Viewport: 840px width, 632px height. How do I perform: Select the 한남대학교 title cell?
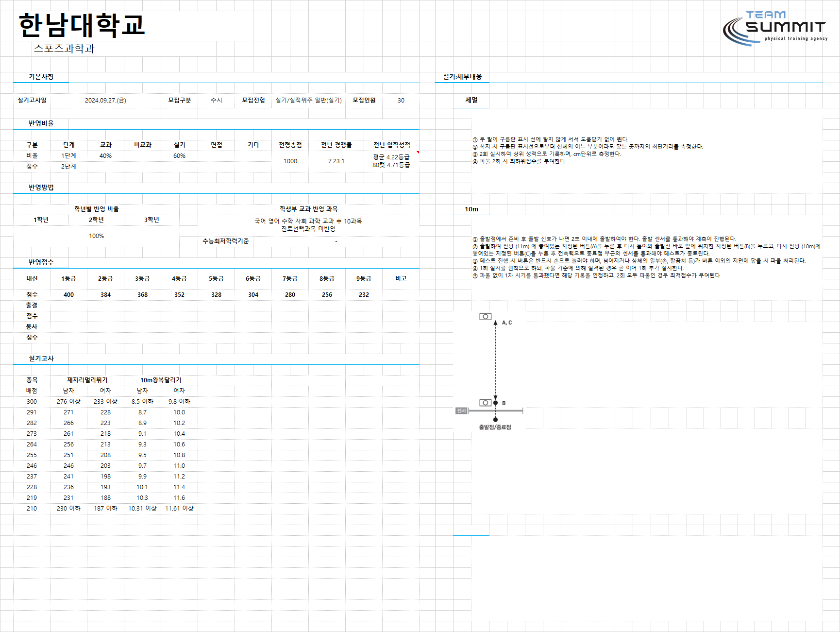point(82,25)
